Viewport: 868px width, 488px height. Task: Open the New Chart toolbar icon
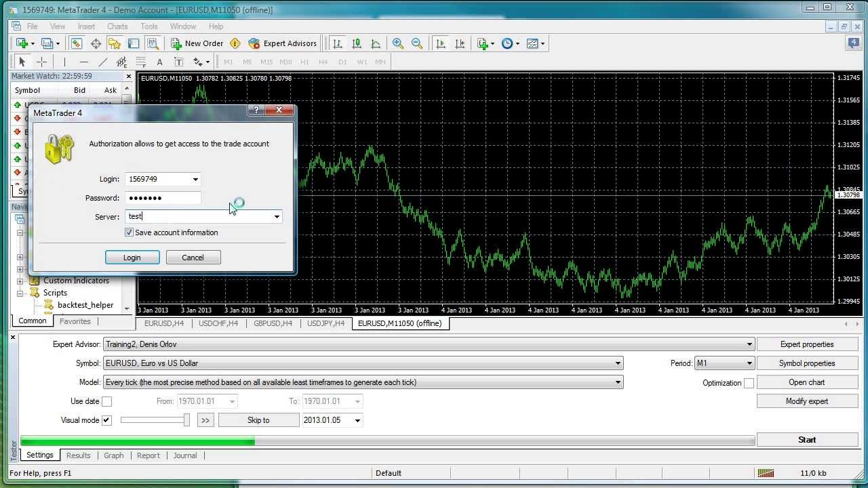22,43
